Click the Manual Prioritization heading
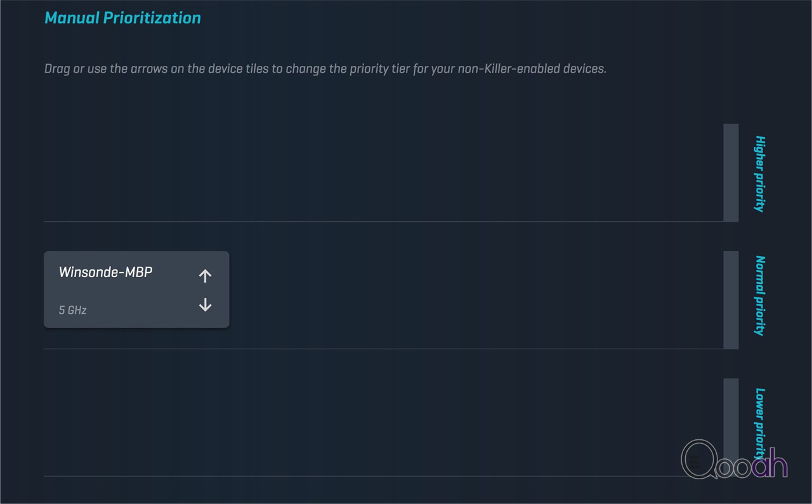Image resolution: width=812 pixels, height=504 pixels. pos(122,18)
